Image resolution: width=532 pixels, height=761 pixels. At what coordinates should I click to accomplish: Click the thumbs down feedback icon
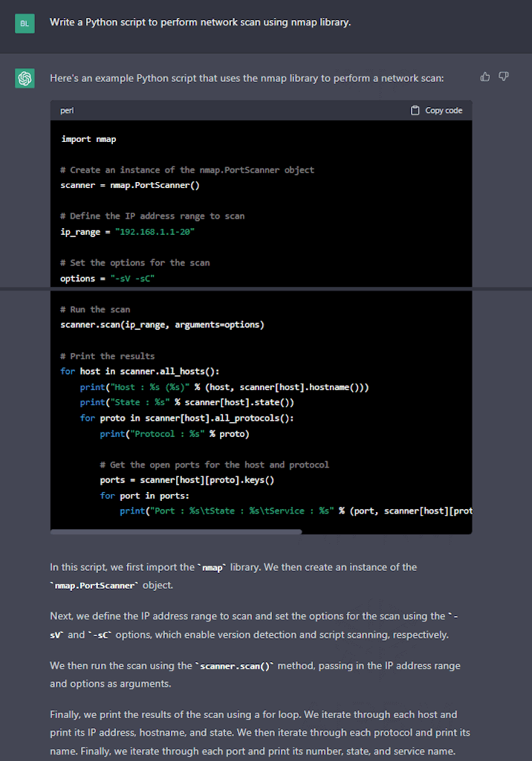[x=504, y=77]
